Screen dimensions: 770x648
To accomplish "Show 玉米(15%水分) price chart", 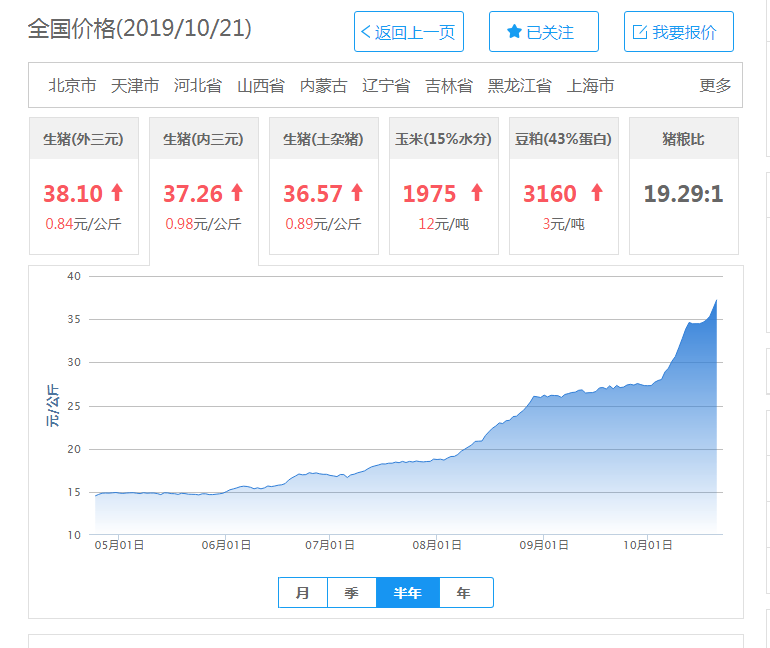I will [443, 140].
